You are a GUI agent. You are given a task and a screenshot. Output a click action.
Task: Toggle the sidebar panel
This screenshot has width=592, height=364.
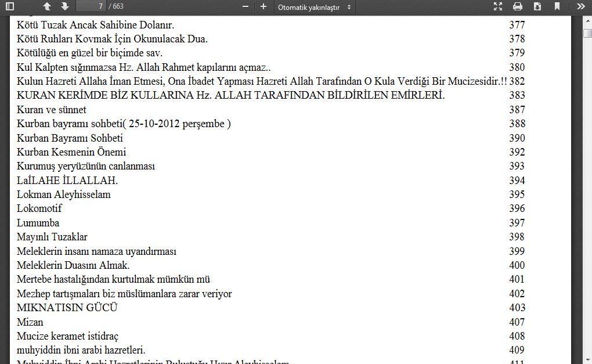point(9,6)
